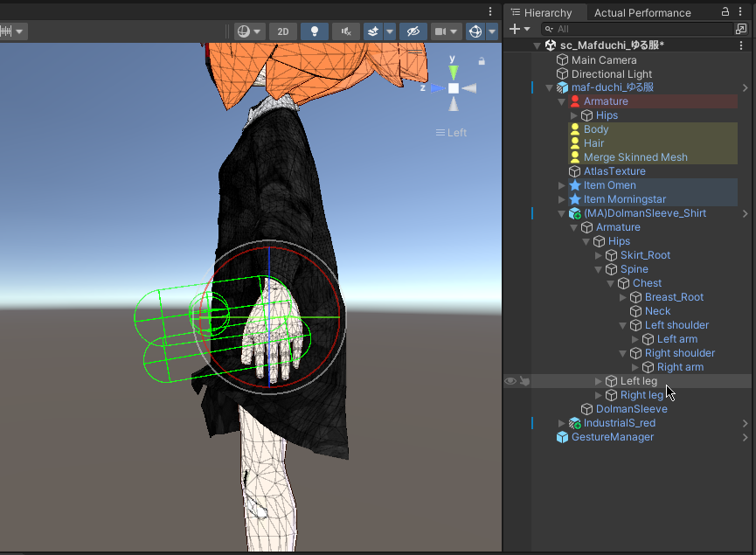Toggle 2D view mode button
The width and height of the screenshot is (756, 555).
[283, 31]
